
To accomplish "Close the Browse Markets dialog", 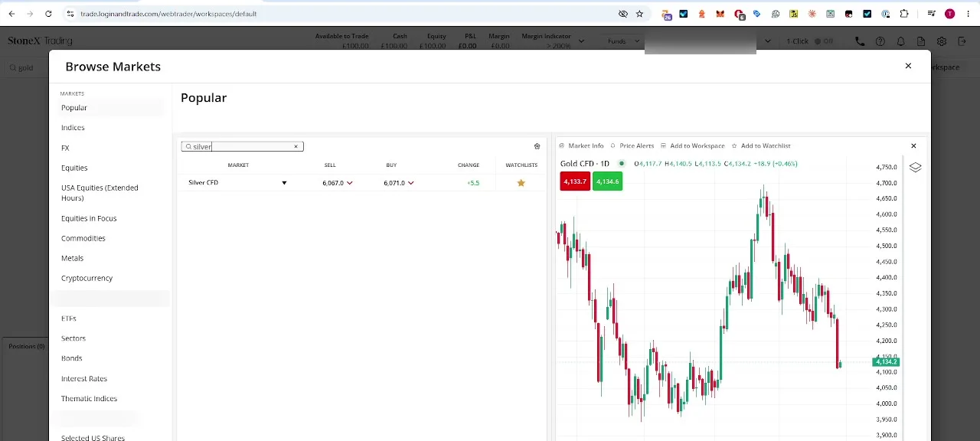I will (908, 66).
